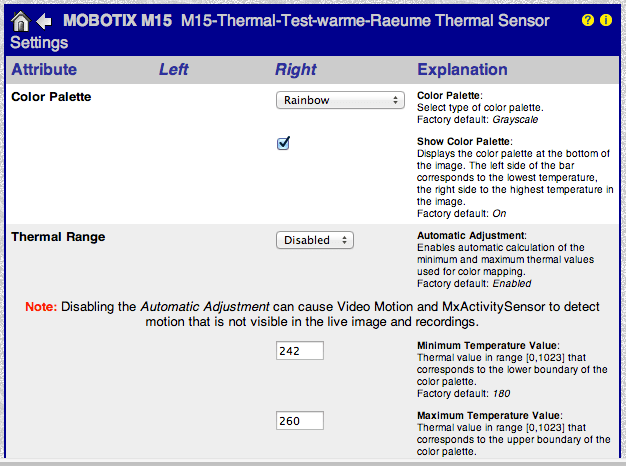The width and height of the screenshot is (626, 466).
Task: Click the back arrow icon
Action: point(44,20)
